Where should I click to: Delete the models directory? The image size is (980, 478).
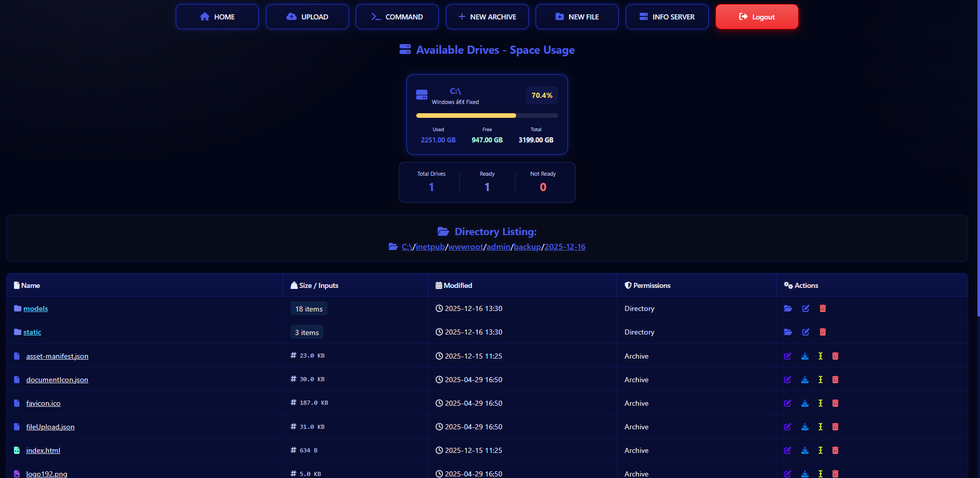pyautogui.click(x=823, y=308)
